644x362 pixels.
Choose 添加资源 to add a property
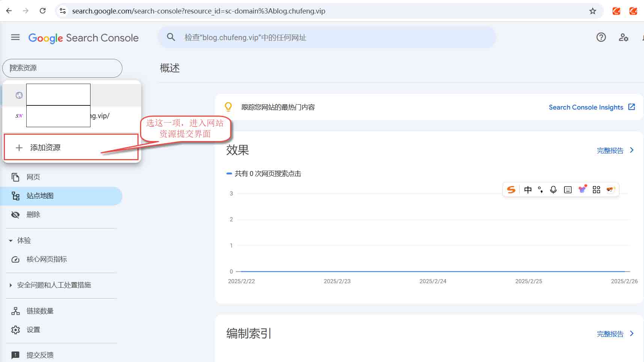(71, 147)
